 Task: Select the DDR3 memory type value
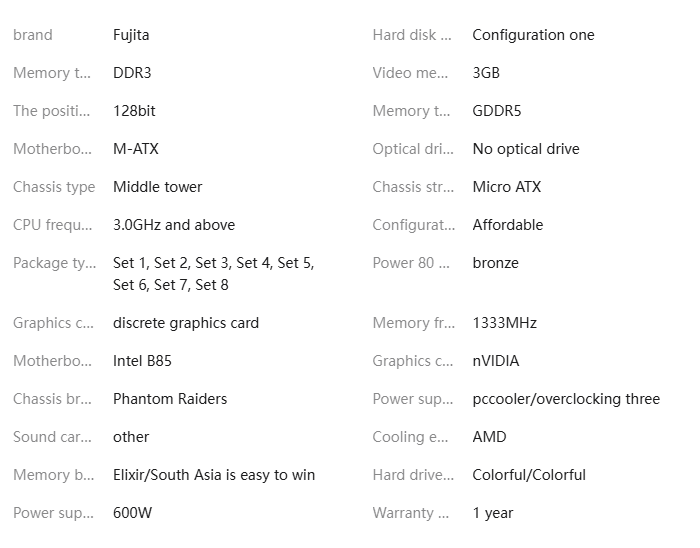[132, 73]
